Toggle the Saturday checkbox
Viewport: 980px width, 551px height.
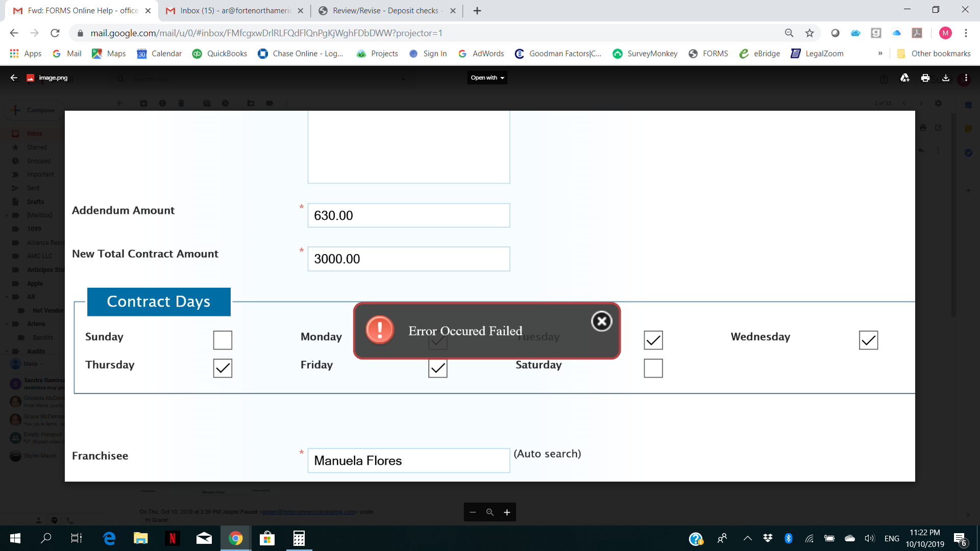coord(653,368)
